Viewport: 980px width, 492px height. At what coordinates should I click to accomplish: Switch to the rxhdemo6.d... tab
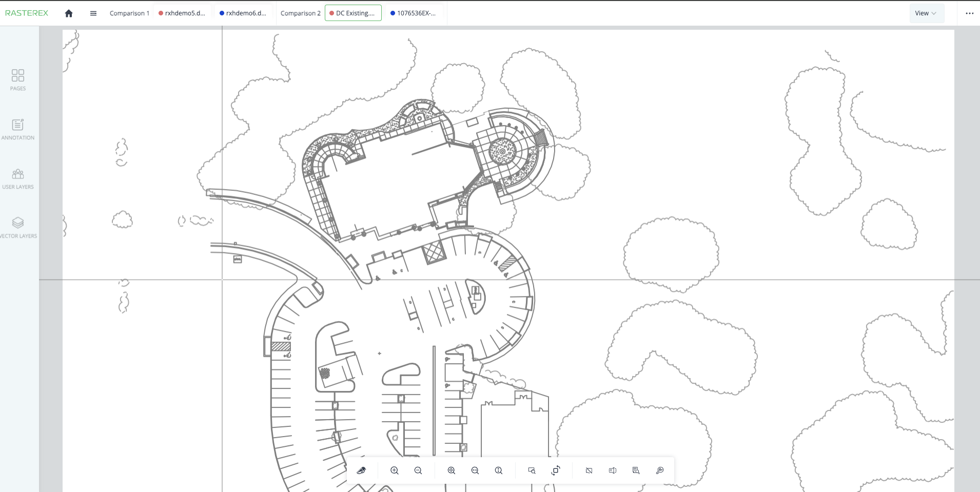[243, 13]
